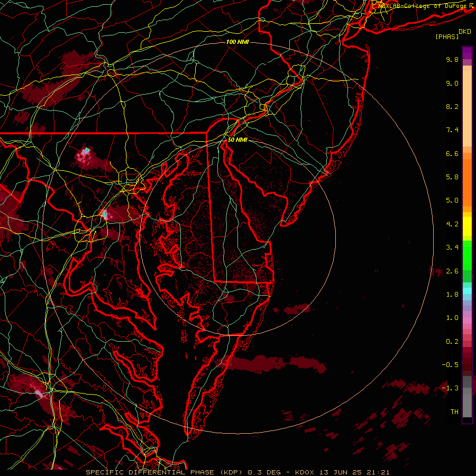Viewport: 476px width, 476px height.
Task: Select the 2.6 value on the color scale
Action: pos(452,271)
